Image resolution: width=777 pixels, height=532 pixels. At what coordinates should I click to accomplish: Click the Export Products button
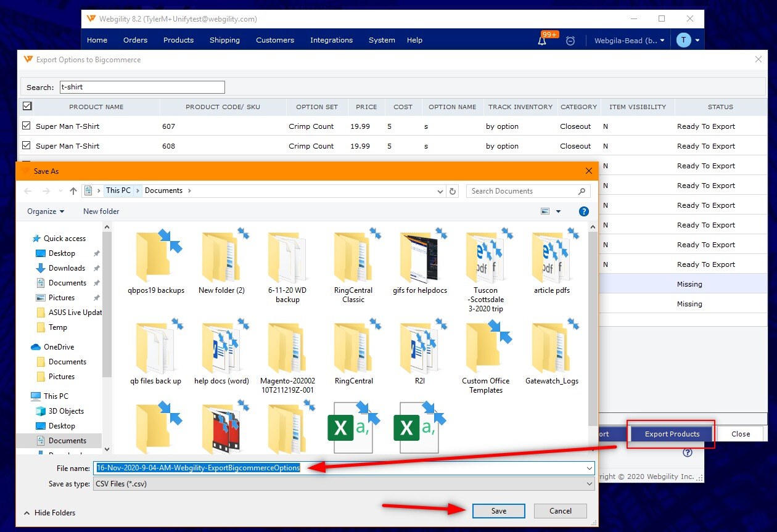672,434
